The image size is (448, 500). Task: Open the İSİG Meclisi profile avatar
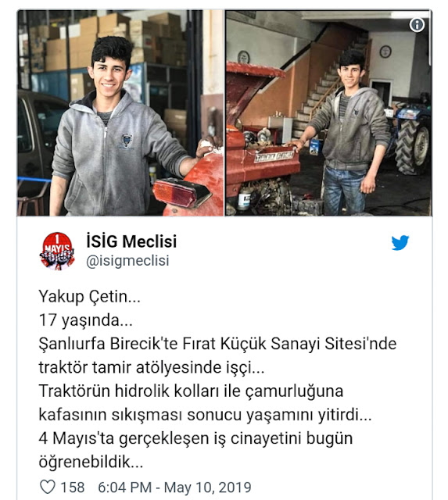(57, 252)
